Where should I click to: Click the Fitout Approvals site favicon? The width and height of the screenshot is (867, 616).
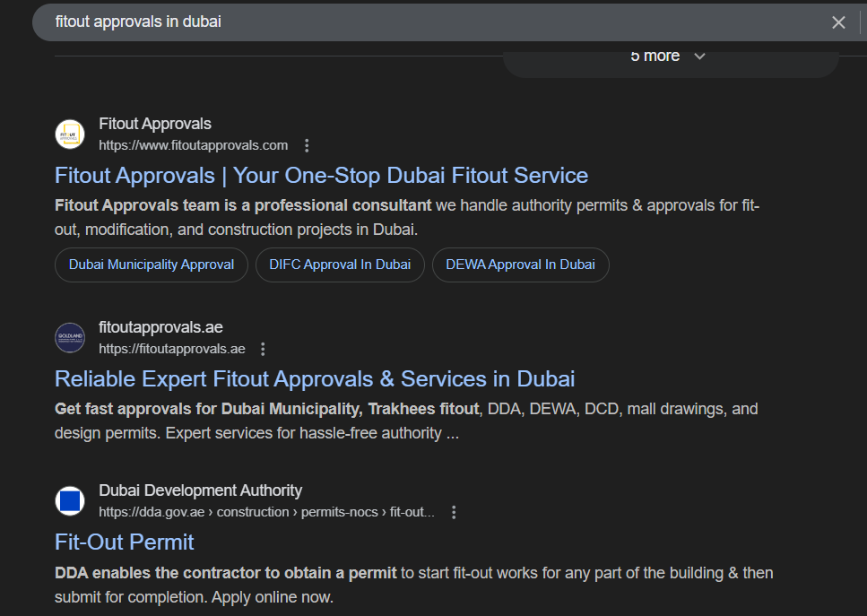click(70, 134)
